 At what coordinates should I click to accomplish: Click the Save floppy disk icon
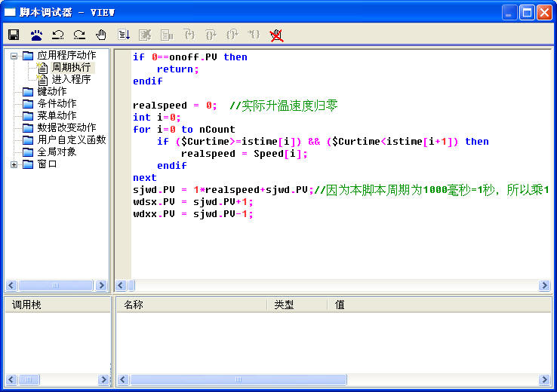coord(14,35)
